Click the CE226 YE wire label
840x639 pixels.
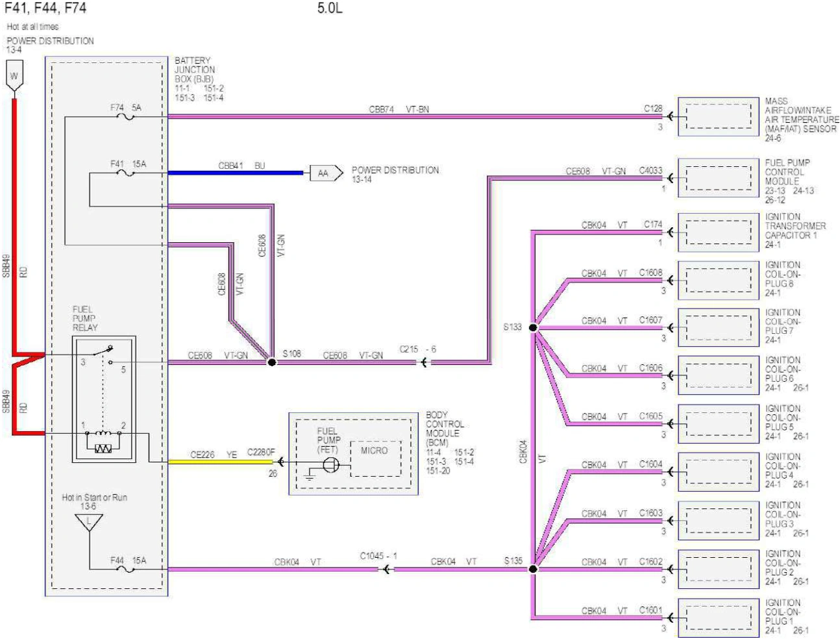click(214, 455)
